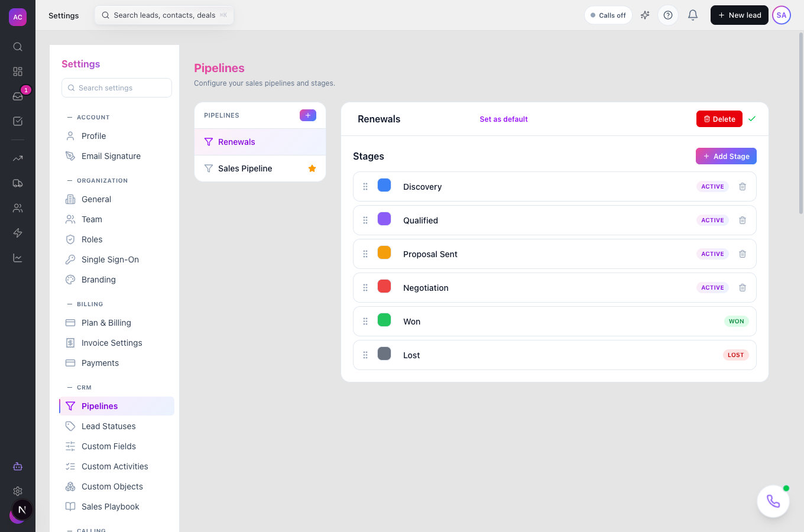804x532 pixels.
Task: Click the sparkle AI icon in the top bar
Action: (x=645, y=15)
